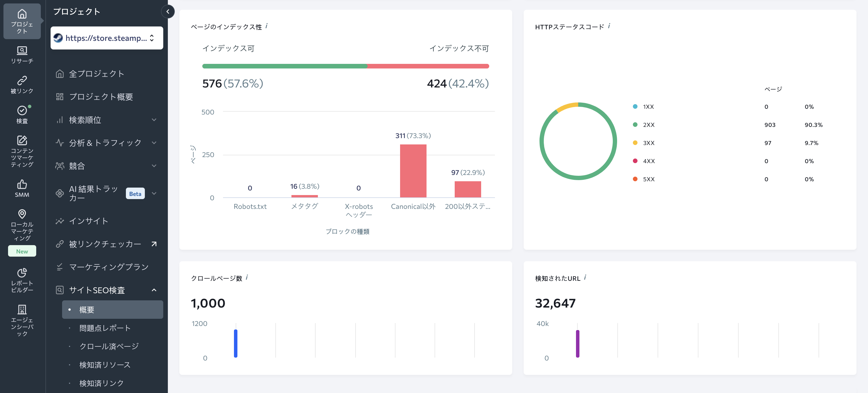
Task: Click the マーケティングプラン menu entry
Action: pyautogui.click(x=109, y=267)
